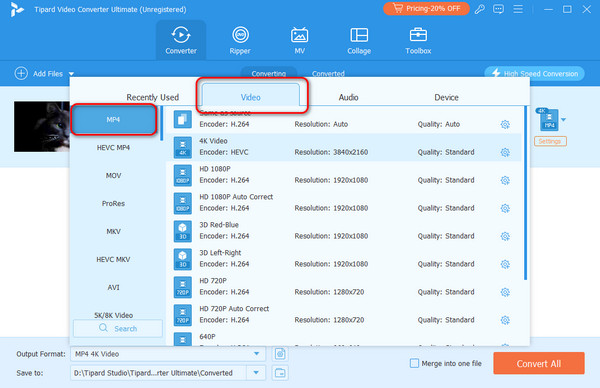Image resolution: width=600 pixels, height=388 pixels.
Task: Click the custom profile icon beside Output Format
Action: (280, 354)
